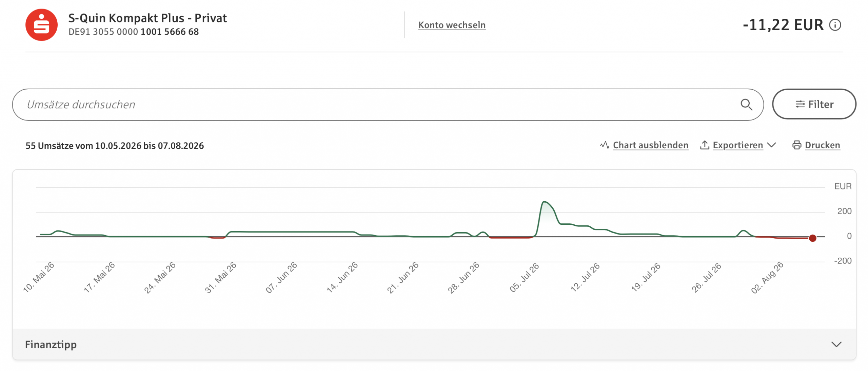Click the red Sparkasse logo icon
The width and height of the screenshot is (868, 371).
(41, 25)
